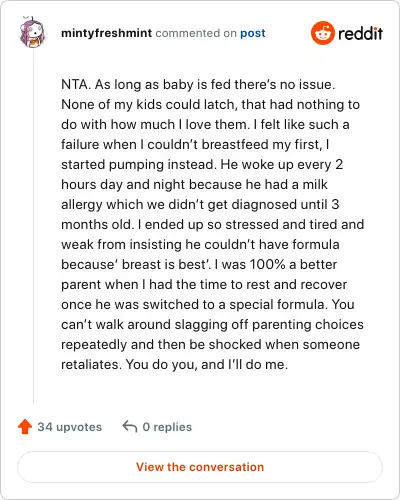
Task: Upvote the comment with the orange arrow
Action: [25, 426]
